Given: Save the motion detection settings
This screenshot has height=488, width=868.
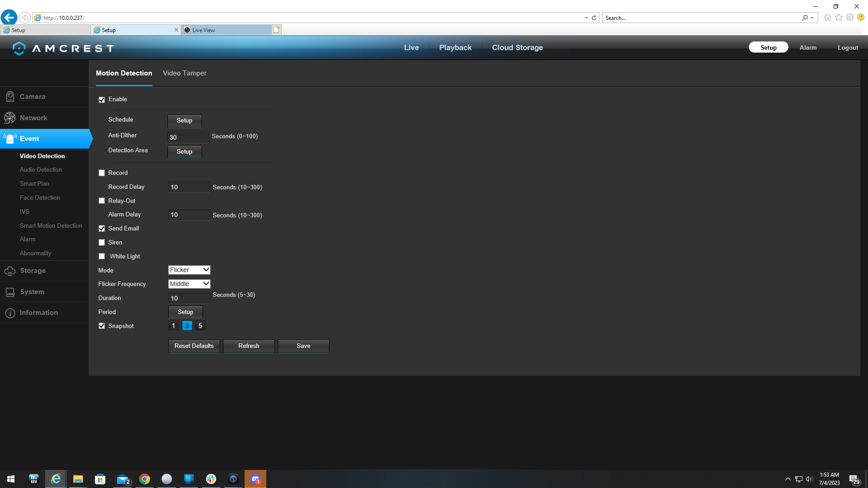Looking at the screenshot, I should (x=303, y=346).
